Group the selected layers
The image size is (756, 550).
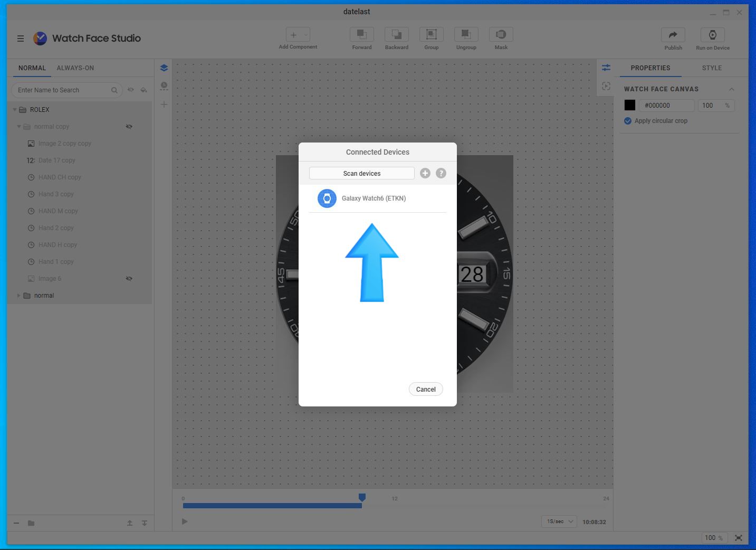coord(432,34)
